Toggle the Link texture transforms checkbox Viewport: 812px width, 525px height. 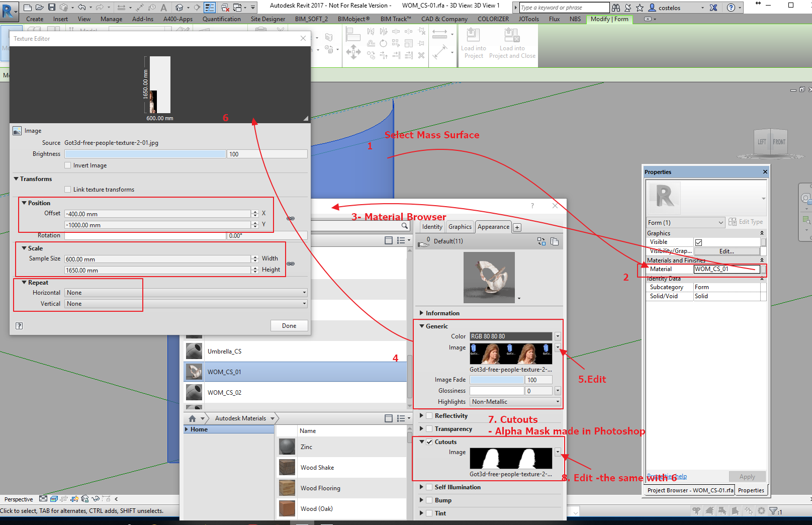pyautogui.click(x=68, y=189)
